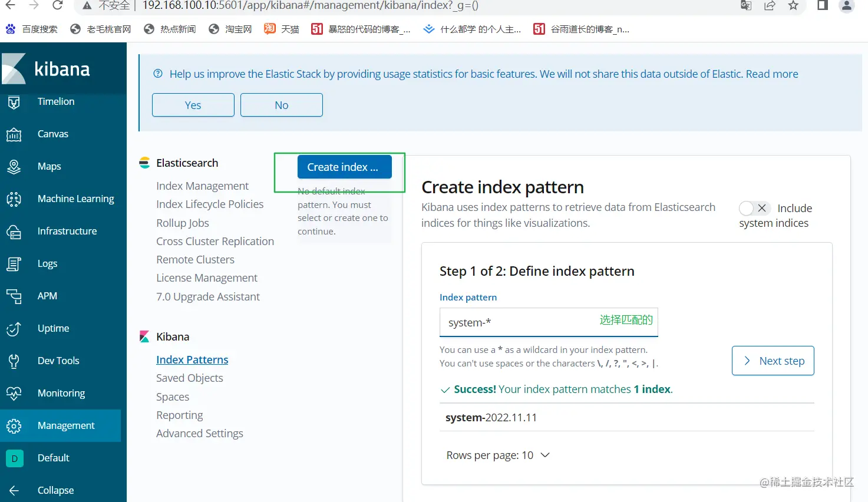This screenshot has height=502, width=868.
Task: Open the 谷雨道长的博客 bookmark
Action: pyautogui.click(x=581, y=29)
